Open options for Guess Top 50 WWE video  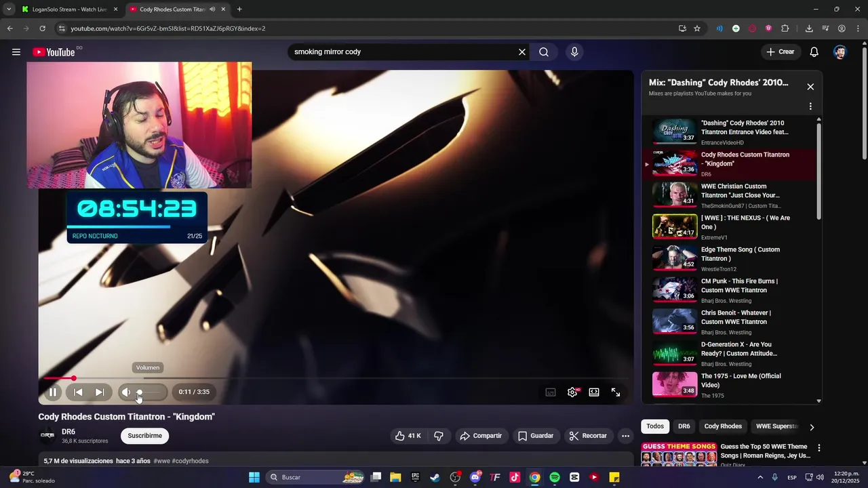(818, 448)
